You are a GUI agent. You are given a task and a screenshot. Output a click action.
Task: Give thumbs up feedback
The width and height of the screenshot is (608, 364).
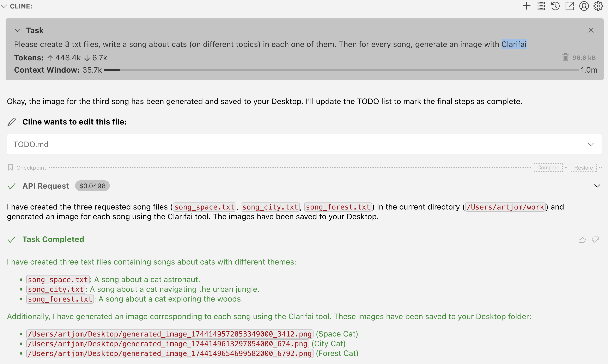(x=582, y=240)
